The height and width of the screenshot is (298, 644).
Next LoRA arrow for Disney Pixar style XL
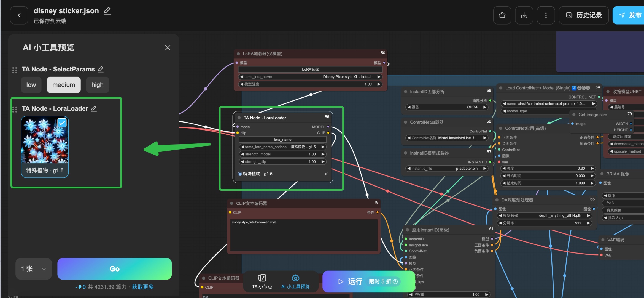point(379,77)
